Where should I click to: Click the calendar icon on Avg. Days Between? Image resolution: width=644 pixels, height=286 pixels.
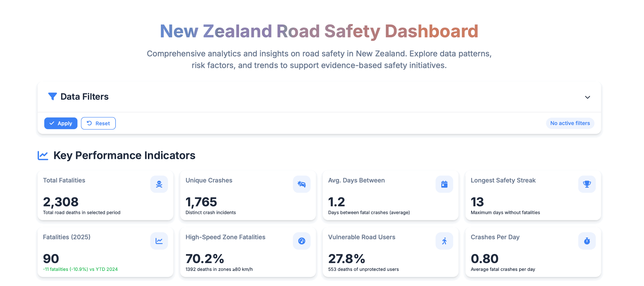(x=444, y=184)
